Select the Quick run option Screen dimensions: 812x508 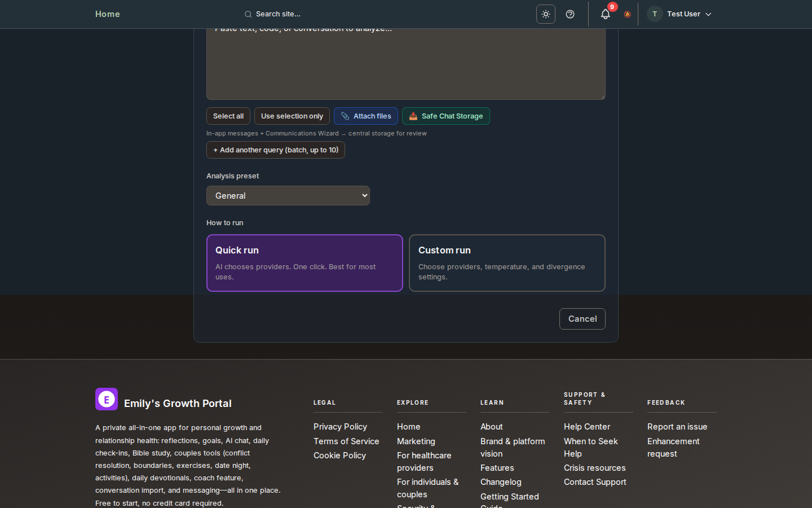tap(304, 263)
